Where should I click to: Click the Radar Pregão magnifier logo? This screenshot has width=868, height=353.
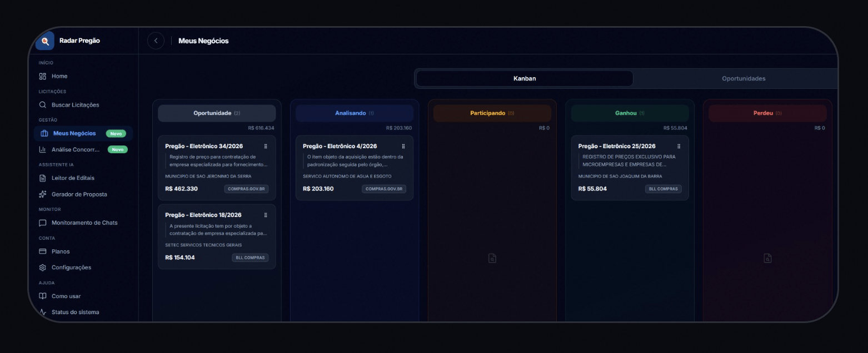tap(45, 41)
